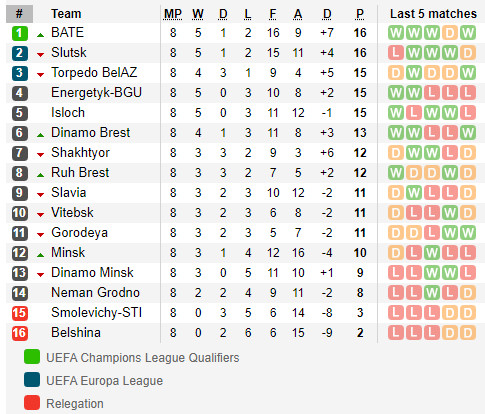This screenshot has height=414, width=485.
Task: Click the # rank column header
Action: pos(19,14)
